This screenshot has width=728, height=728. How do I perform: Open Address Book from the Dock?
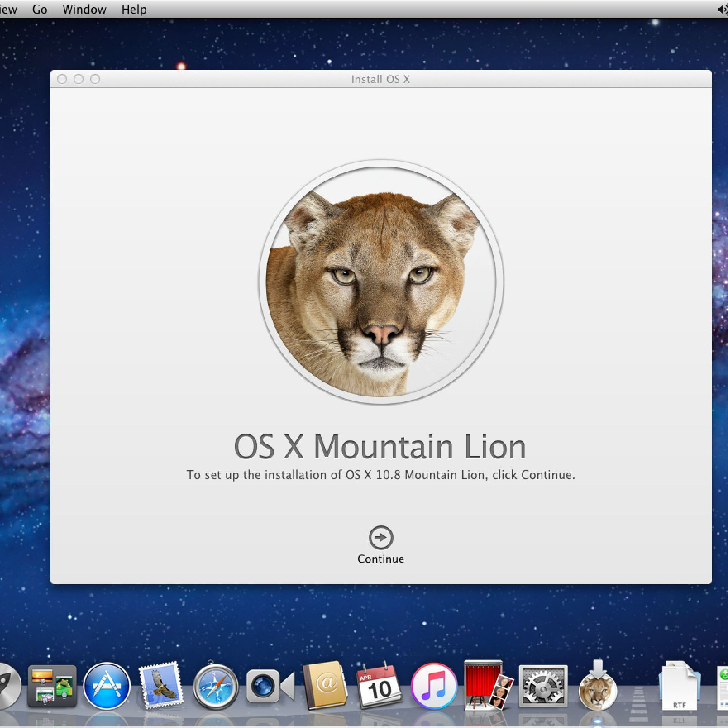click(325, 685)
